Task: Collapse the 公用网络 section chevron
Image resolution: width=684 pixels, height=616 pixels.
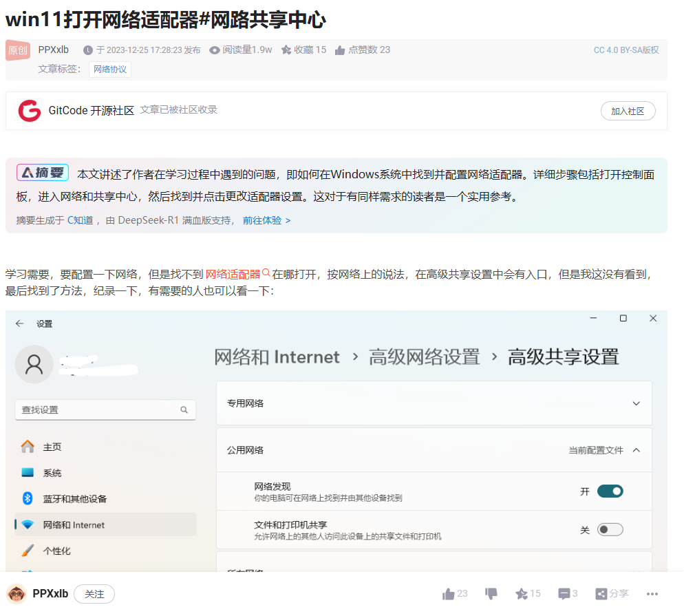Action: coord(637,450)
